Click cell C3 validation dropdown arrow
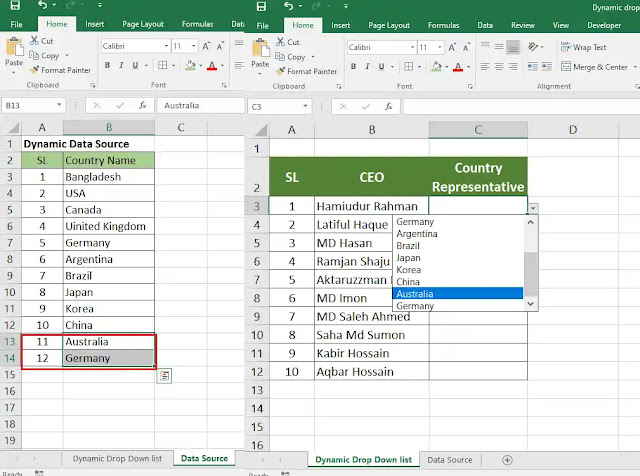The height and width of the screenshot is (476, 640). [x=533, y=209]
